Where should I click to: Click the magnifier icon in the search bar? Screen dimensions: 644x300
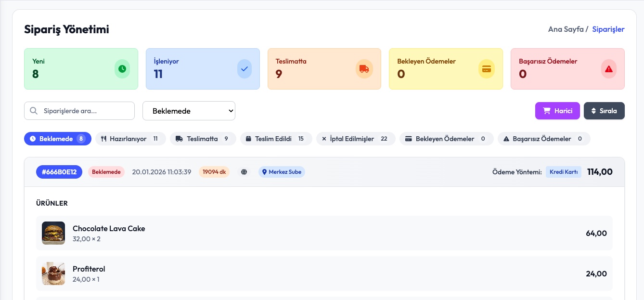pos(33,110)
